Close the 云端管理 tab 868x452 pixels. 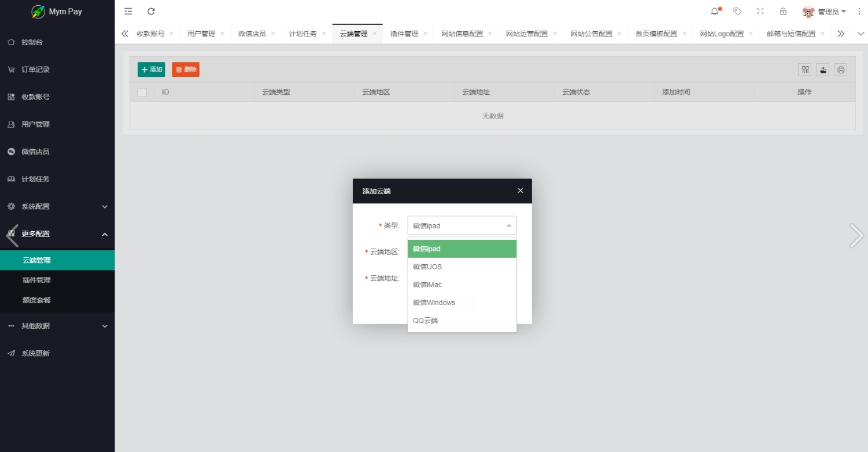(x=375, y=34)
